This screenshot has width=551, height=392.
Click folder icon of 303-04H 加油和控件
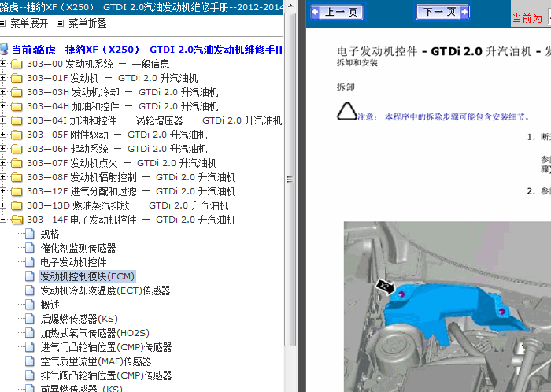(x=17, y=106)
